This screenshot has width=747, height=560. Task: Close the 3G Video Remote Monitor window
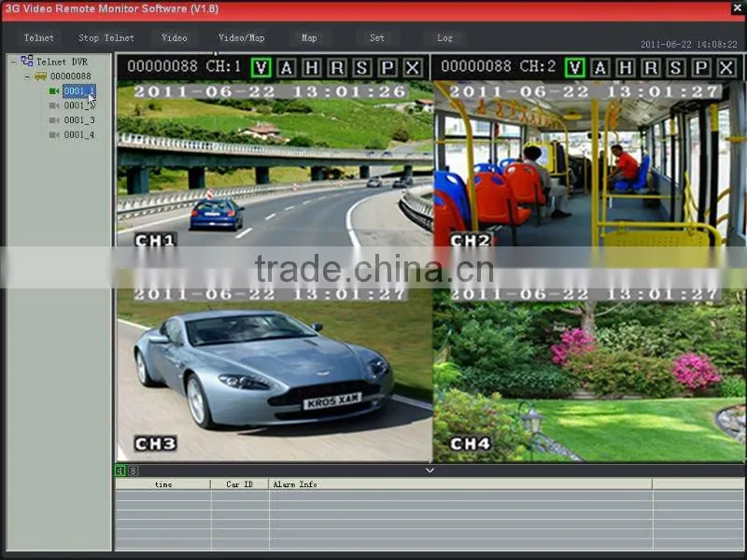pyautogui.click(x=737, y=7)
